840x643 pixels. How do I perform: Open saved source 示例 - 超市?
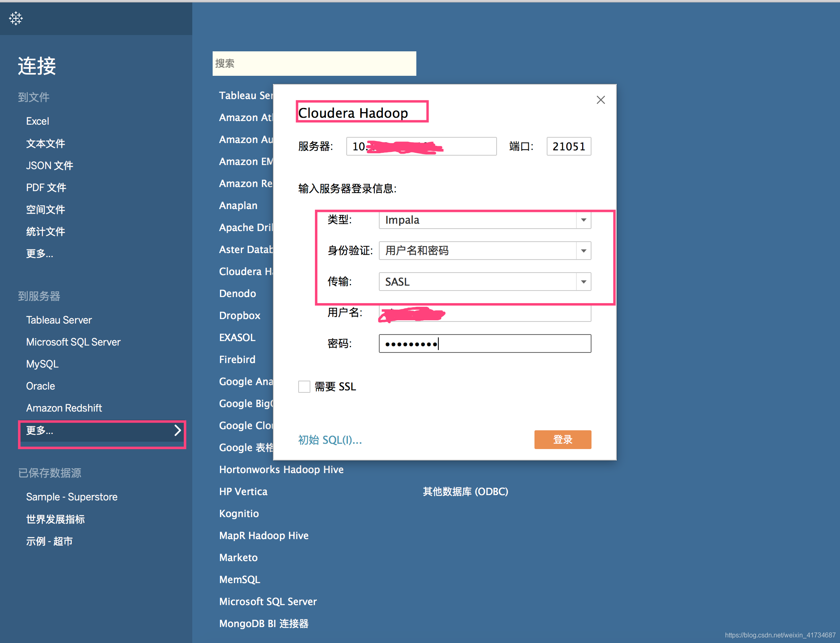click(x=49, y=541)
